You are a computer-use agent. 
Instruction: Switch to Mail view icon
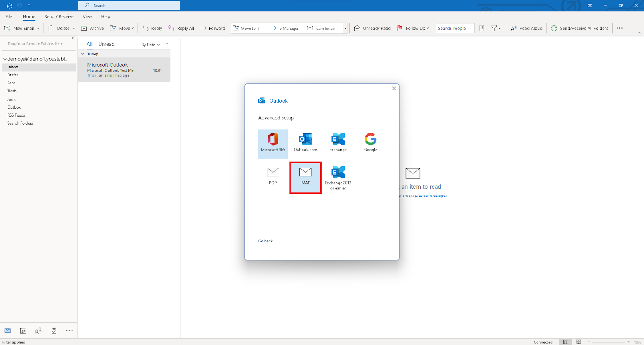coord(8,331)
